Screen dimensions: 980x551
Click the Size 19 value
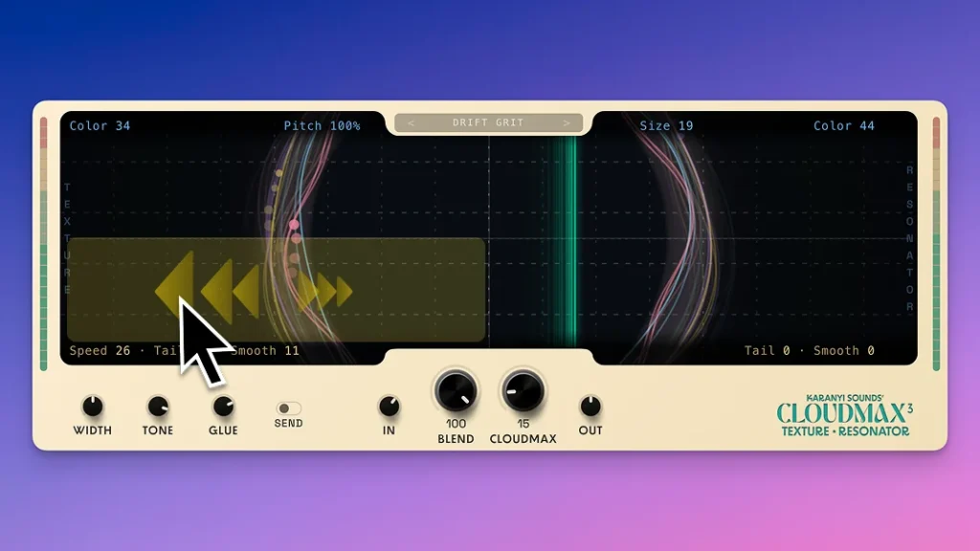point(666,125)
